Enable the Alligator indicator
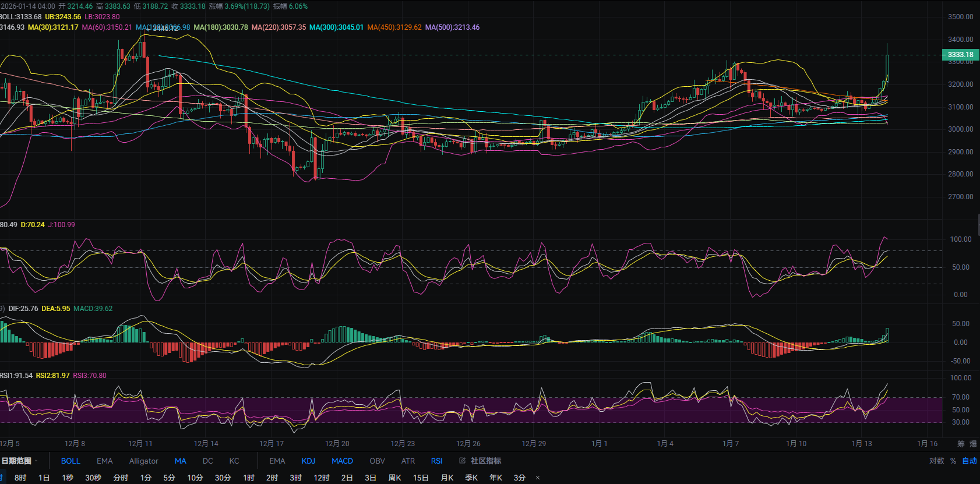Screen dimensions: 980x484 coord(143,461)
